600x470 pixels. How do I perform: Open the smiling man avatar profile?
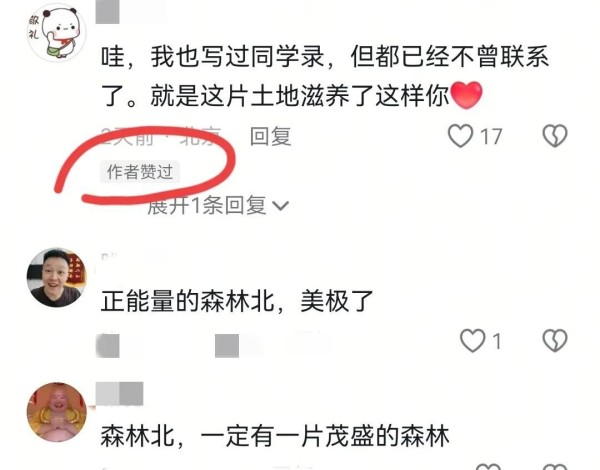57,277
